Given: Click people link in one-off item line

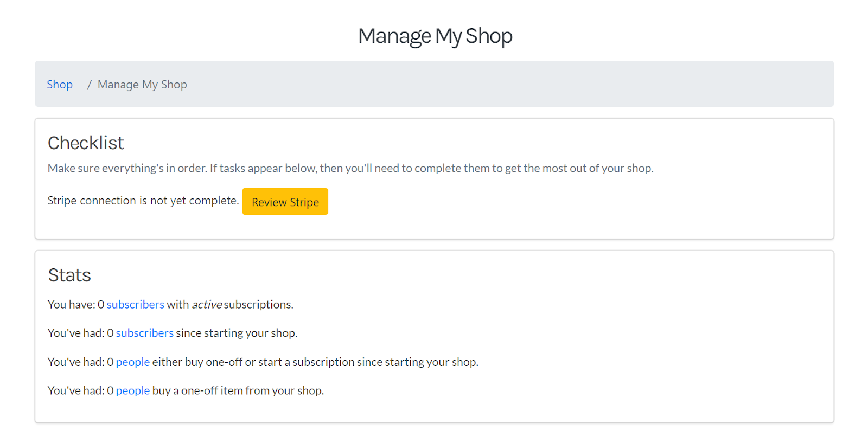Looking at the screenshot, I should click(x=132, y=391).
